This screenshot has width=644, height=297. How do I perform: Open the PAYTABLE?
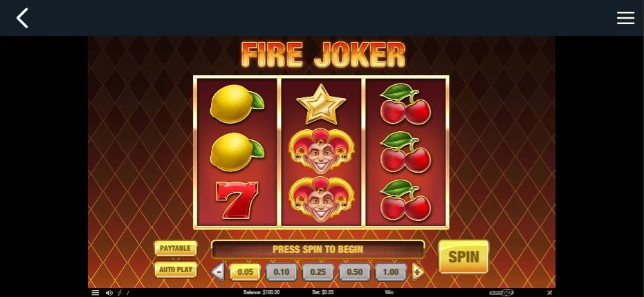pos(176,248)
